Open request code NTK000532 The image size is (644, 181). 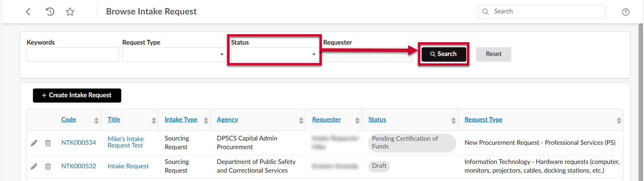79,166
